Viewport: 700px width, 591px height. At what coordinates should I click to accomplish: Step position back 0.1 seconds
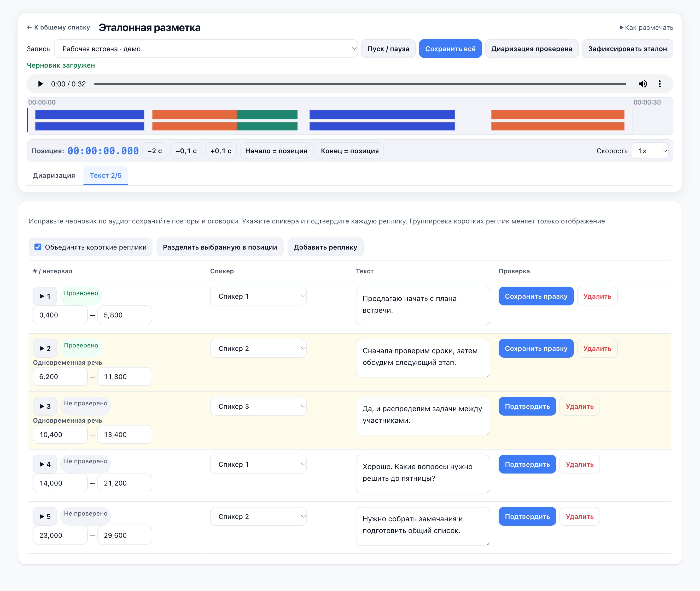pyautogui.click(x=186, y=151)
